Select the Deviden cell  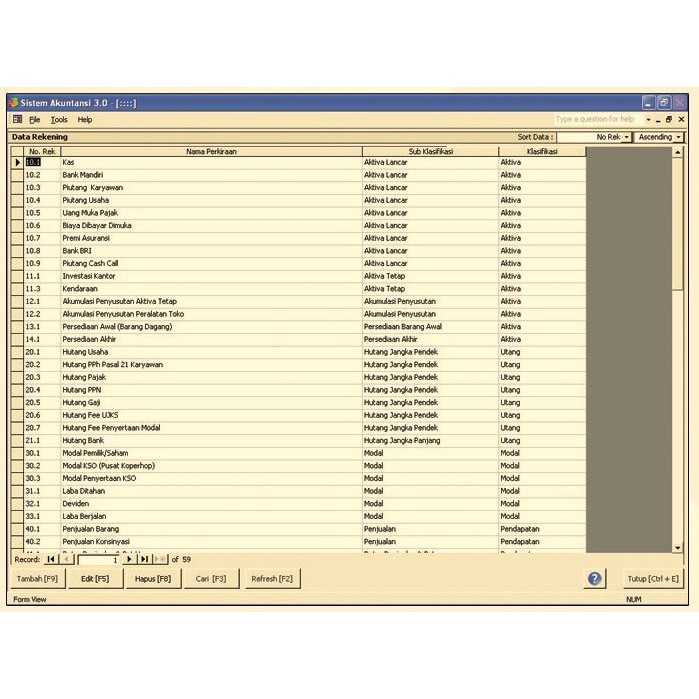pos(211,503)
